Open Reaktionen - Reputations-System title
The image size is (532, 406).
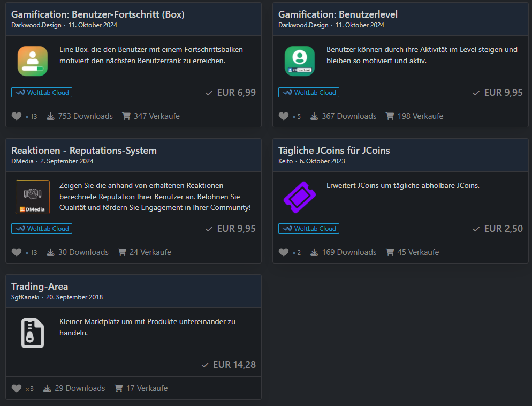coord(84,151)
